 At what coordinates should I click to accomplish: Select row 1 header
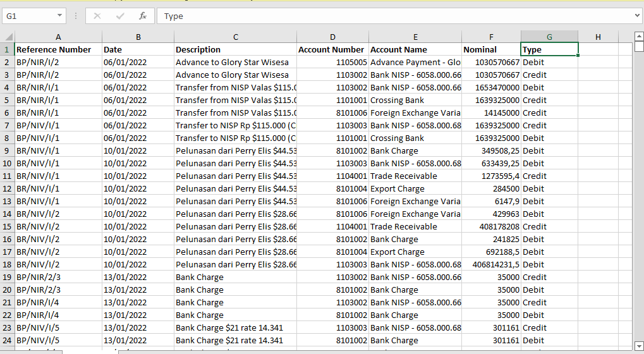tap(7, 50)
